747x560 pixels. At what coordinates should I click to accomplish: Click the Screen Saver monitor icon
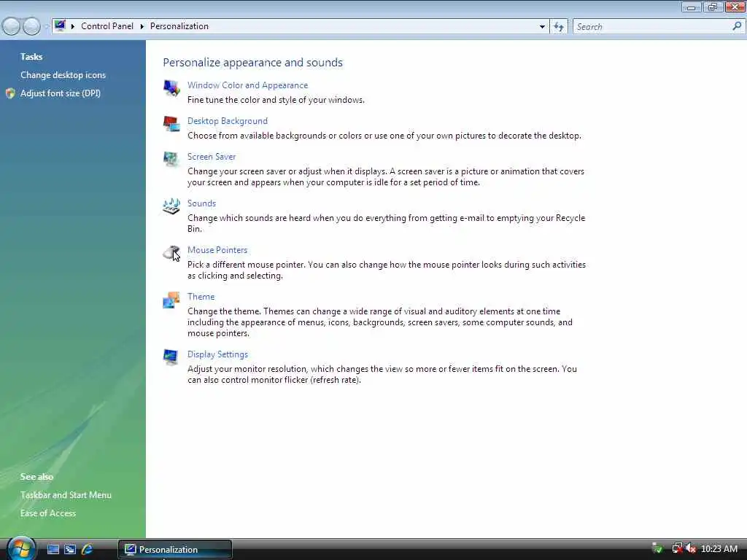[171, 160]
